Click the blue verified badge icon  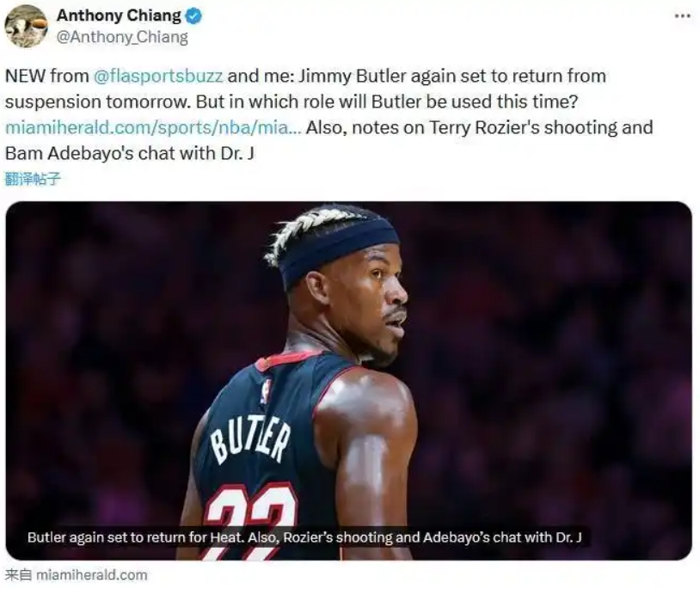pyautogui.click(x=193, y=16)
